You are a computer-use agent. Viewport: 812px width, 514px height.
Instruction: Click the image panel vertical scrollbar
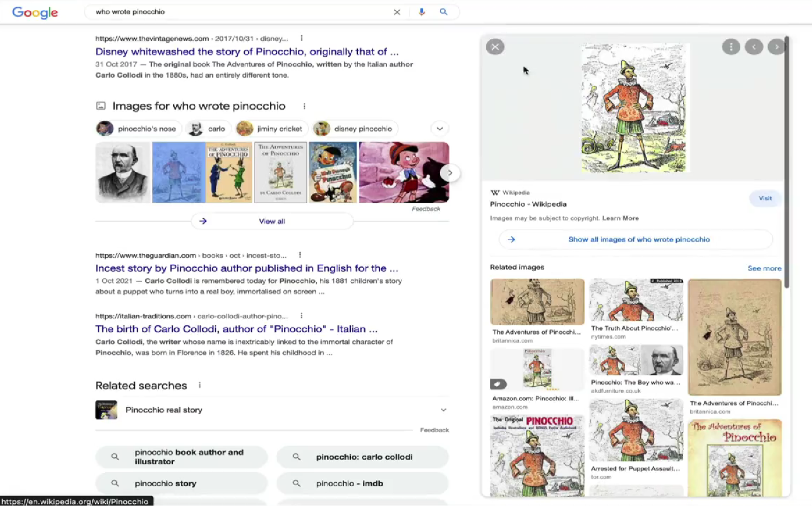point(787,162)
